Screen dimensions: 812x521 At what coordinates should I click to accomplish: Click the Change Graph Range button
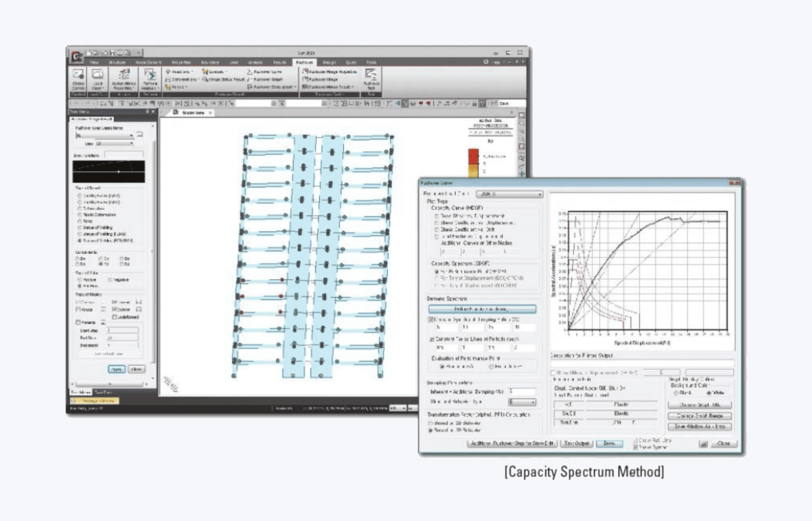pyautogui.click(x=699, y=416)
